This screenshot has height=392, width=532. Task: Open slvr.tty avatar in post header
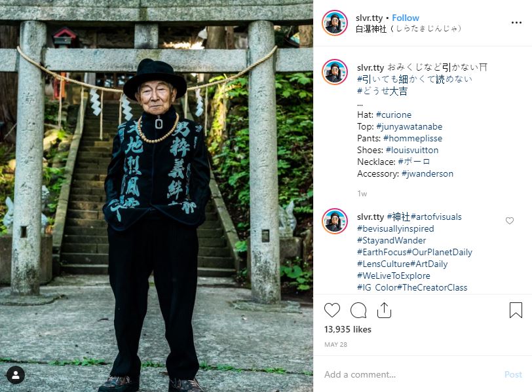point(335,23)
